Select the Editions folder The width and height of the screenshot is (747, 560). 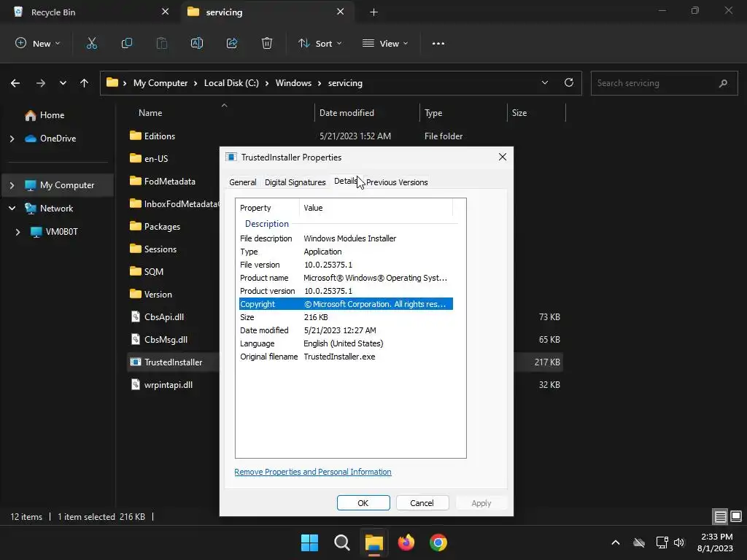160,136
